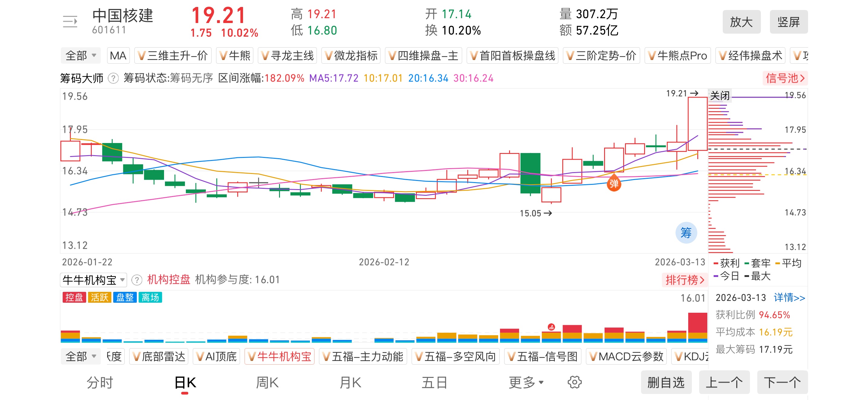Click the orange 弹 signal marker
Viewport: 868px width, 400px height.
click(x=613, y=183)
